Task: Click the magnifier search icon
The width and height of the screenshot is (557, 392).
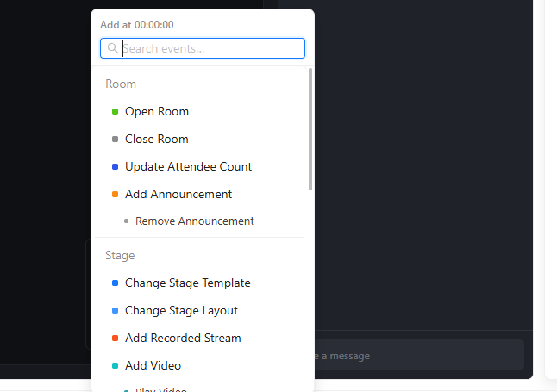Action: point(113,48)
